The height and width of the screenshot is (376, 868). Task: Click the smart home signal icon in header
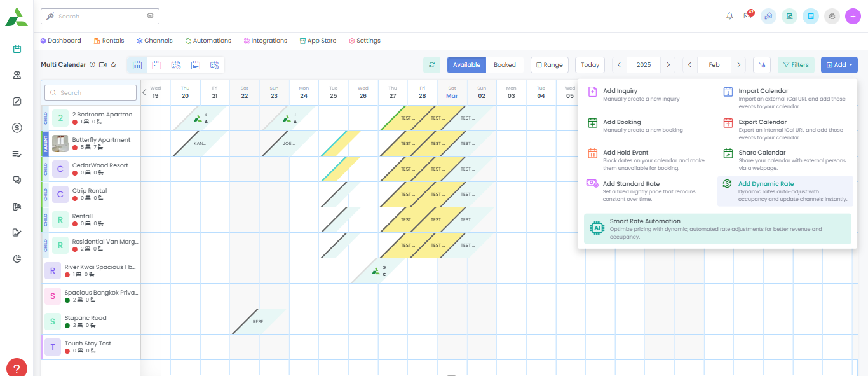point(768,17)
